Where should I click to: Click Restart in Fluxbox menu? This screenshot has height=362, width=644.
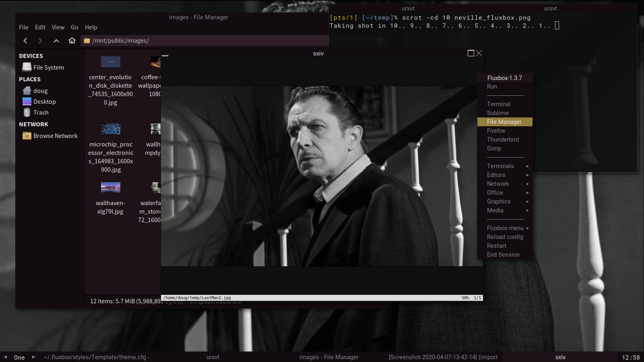coord(505,246)
